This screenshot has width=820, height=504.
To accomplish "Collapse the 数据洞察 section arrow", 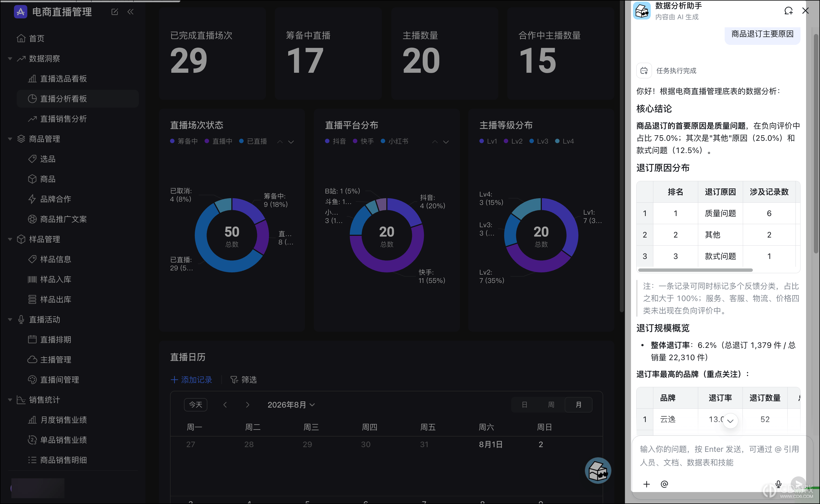I will (10, 59).
